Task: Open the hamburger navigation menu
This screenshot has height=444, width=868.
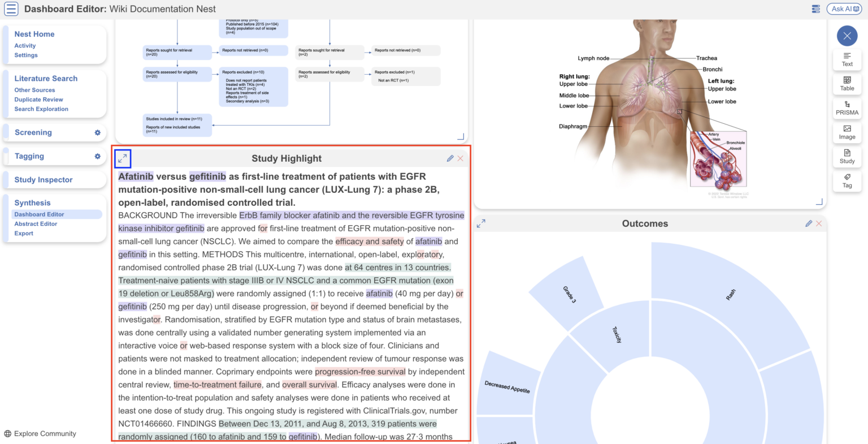Action: [x=11, y=8]
